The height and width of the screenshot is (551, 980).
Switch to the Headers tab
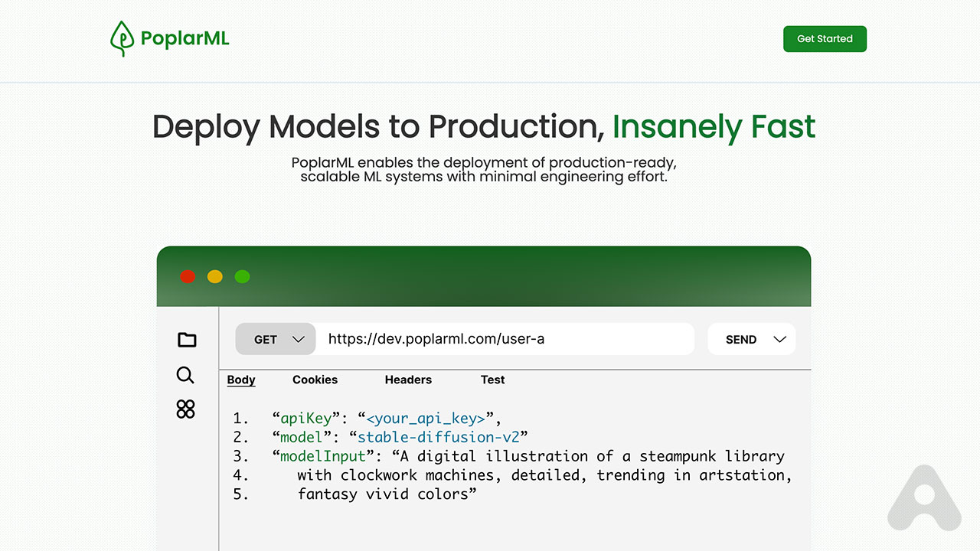[x=408, y=380]
